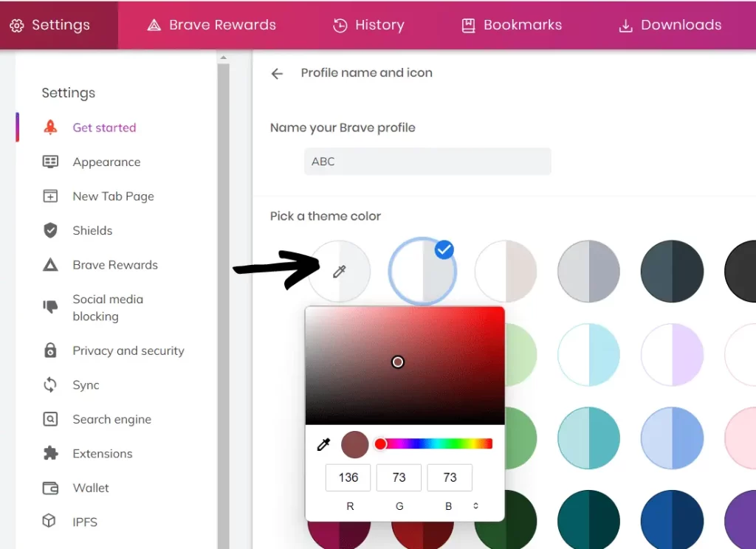Click the rocket icon beside Get started
The height and width of the screenshot is (549, 756).
(x=50, y=127)
